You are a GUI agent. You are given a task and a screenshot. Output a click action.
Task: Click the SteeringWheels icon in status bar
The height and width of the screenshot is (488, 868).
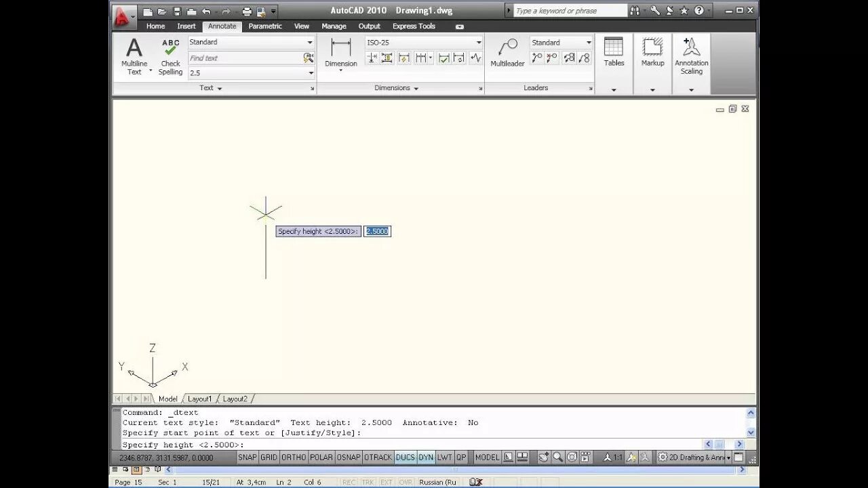click(x=572, y=457)
